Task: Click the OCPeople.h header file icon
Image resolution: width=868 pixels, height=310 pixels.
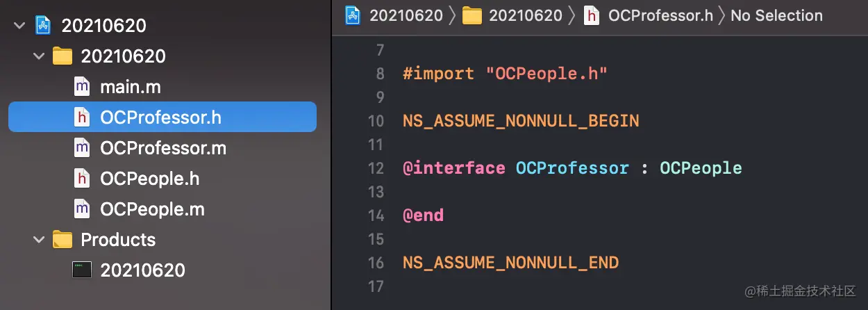Action: point(82,179)
